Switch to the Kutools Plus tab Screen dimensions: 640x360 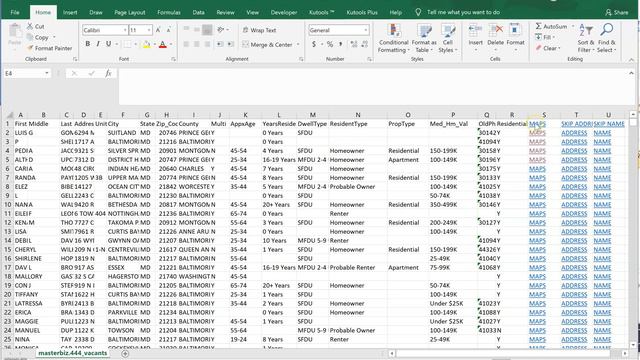[x=362, y=12]
